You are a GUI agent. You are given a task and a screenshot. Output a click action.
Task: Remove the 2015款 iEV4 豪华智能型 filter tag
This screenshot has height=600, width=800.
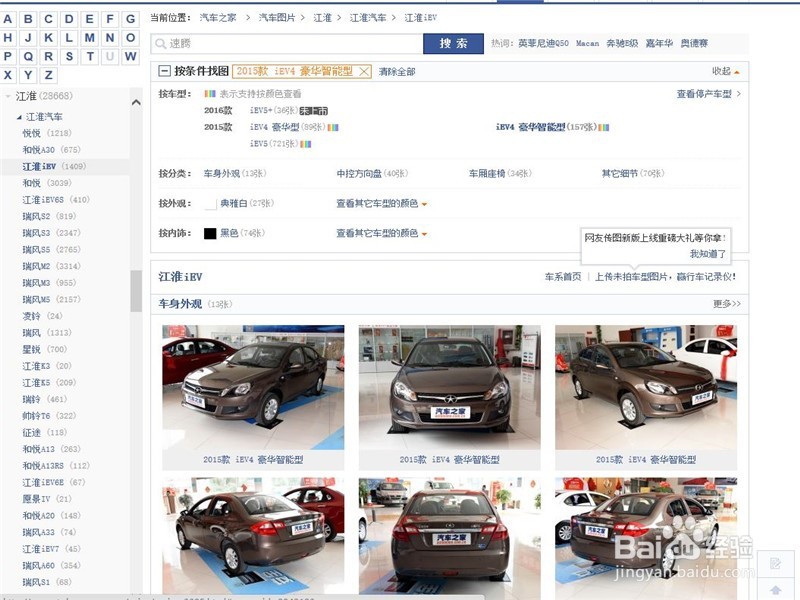(x=364, y=71)
